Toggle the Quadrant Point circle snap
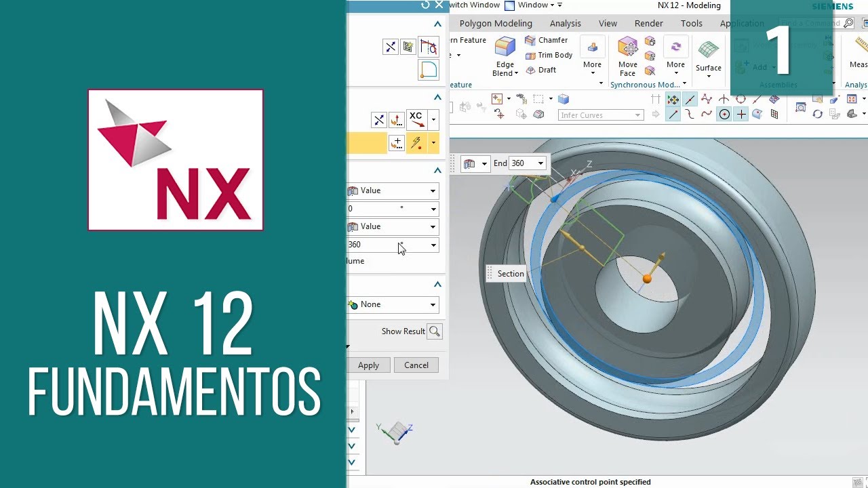Viewport: 868px width, 488px height. 741,100
